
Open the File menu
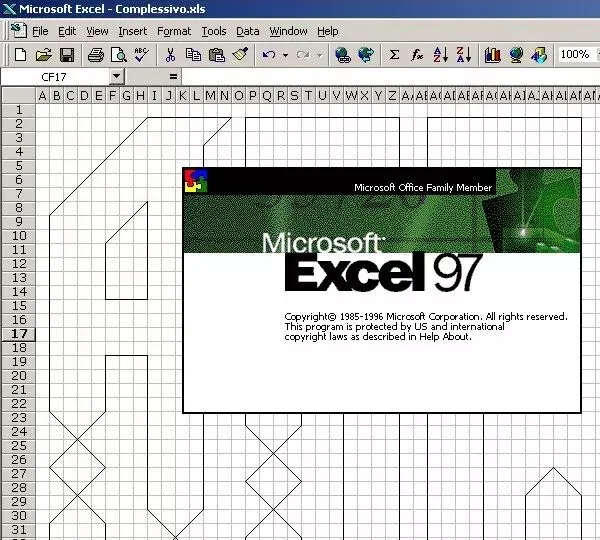(40, 31)
